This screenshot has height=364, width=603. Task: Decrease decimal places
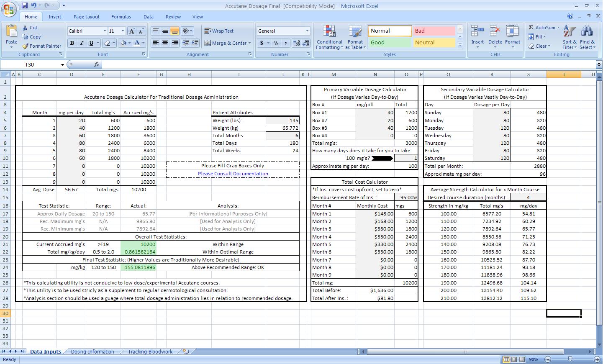click(306, 43)
